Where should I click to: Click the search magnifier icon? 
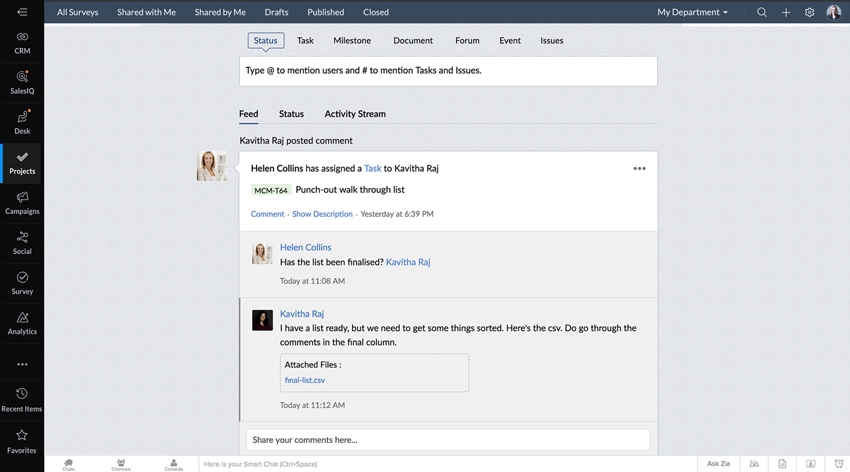[762, 12]
